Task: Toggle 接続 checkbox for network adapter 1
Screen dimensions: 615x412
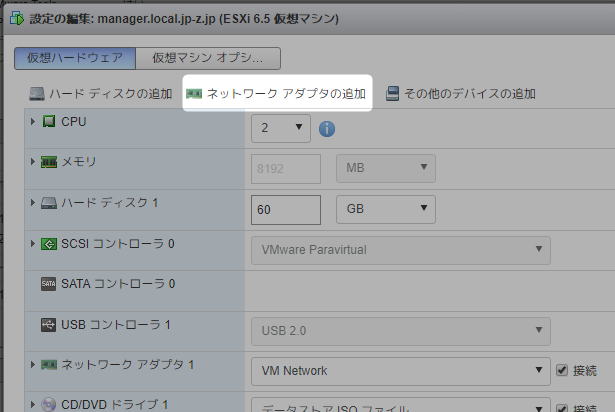Action: pyautogui.click(x=562, y=370)
